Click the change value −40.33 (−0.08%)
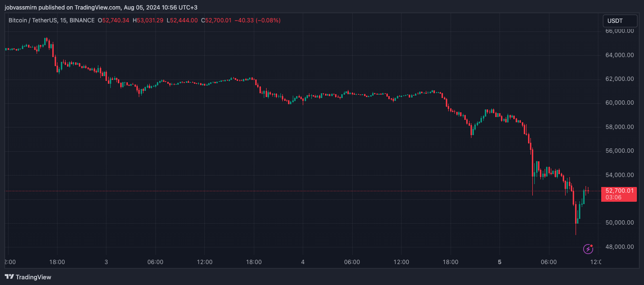644x285 pixels. (x=258, y=20)
